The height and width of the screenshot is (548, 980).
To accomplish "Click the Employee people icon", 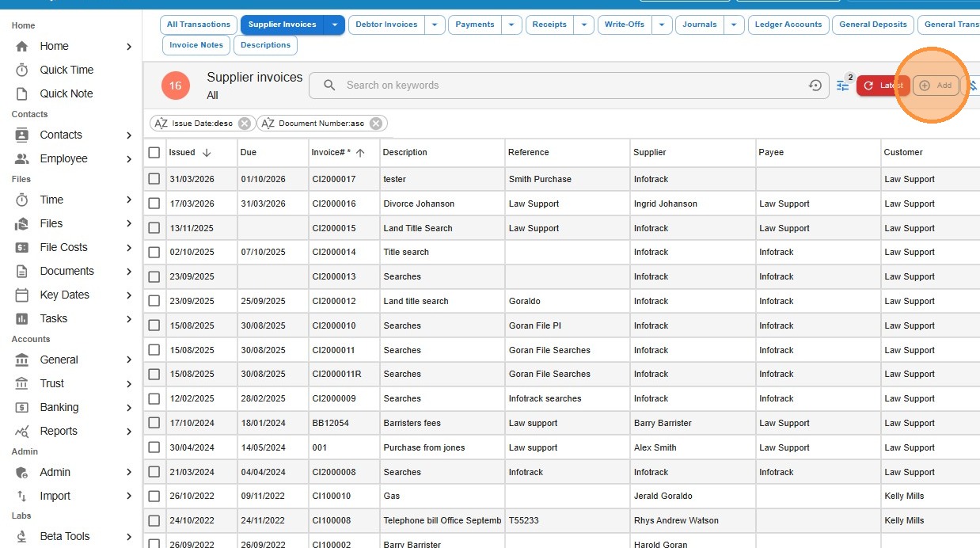I will click(22, 159).
